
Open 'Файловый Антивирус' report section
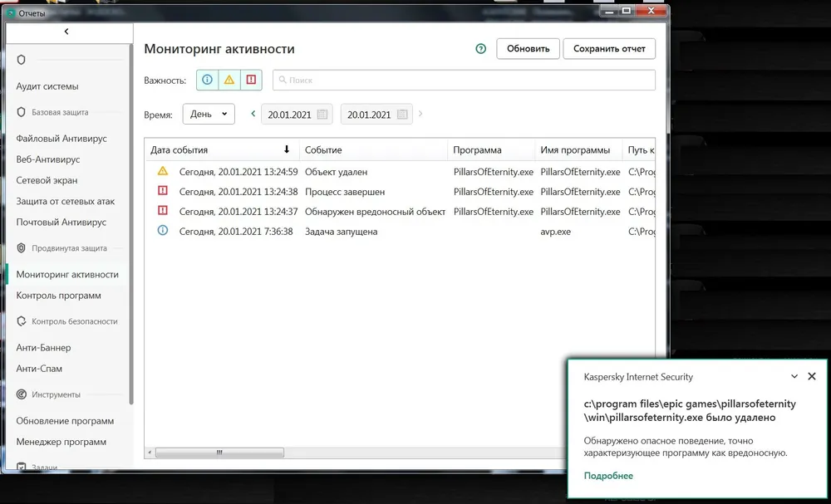[61, 139]
